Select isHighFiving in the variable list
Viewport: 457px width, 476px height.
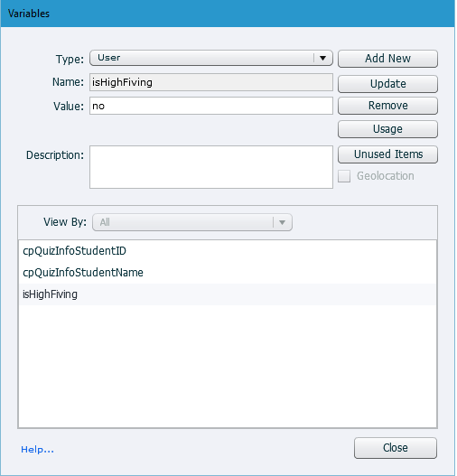click(x=228, y=294)
